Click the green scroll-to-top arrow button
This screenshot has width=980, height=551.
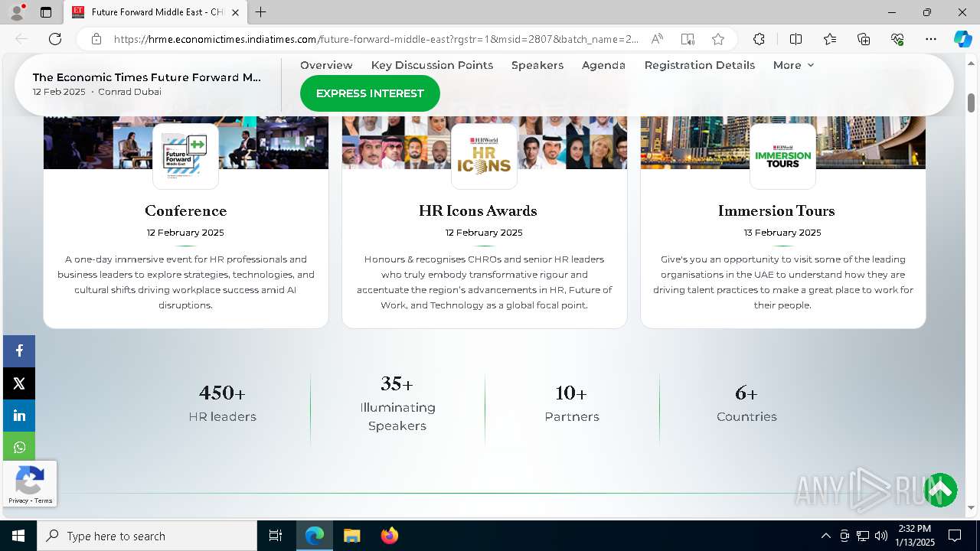tap(940, 490)
